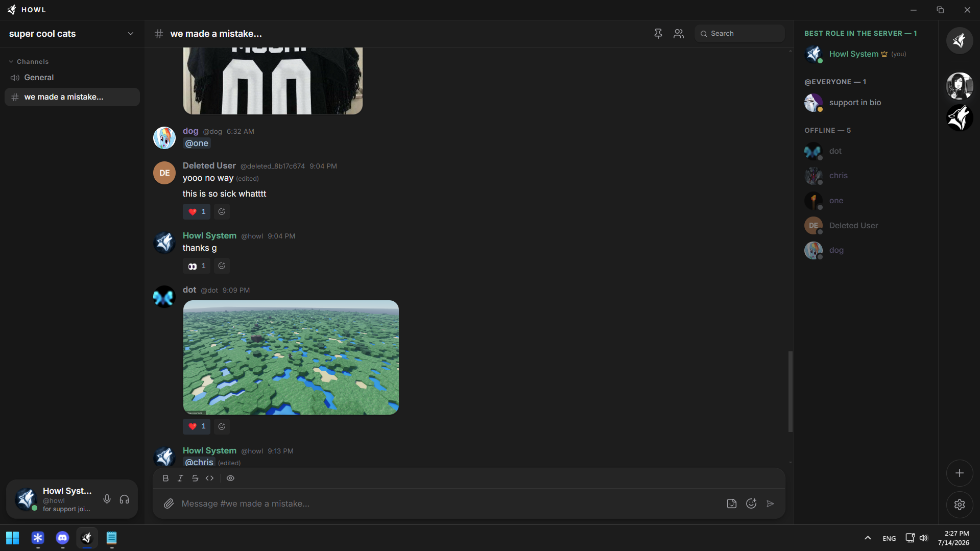Click the reaction on 'thanks g' message

pyautogui.click(x=197, y=266)
